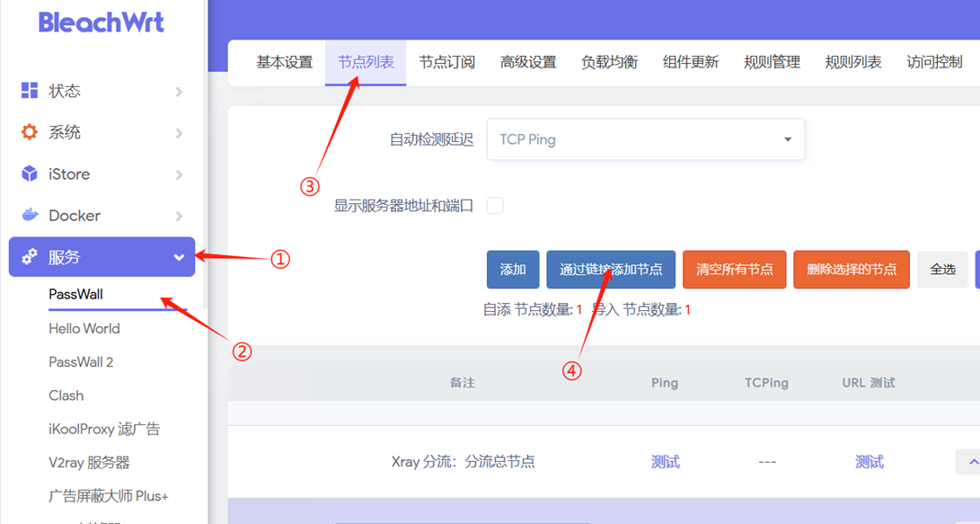Click the 状态 dashboard icon in sidebar
The height and width of the screenshot is (524, 980).
tap(30, 91)
